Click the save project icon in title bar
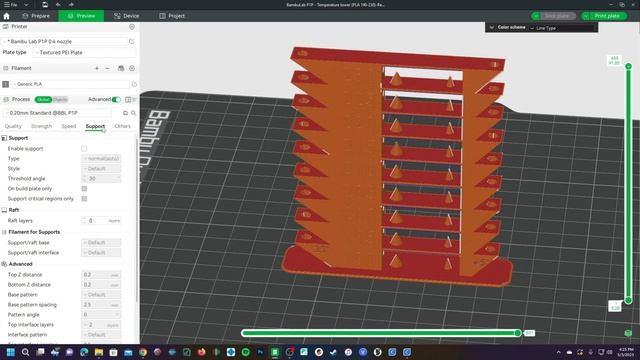The width and height of the screenshot is (640, 360). click(x=45, y=4)
